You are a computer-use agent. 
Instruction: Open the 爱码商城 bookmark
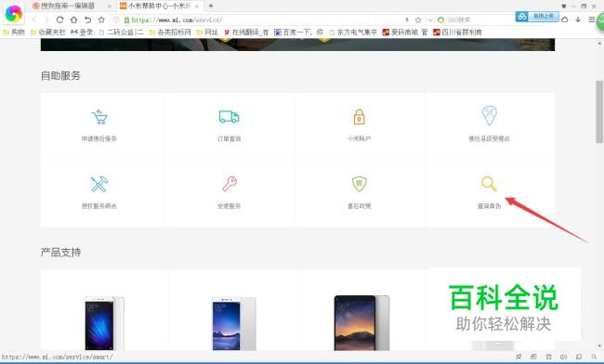405,32
